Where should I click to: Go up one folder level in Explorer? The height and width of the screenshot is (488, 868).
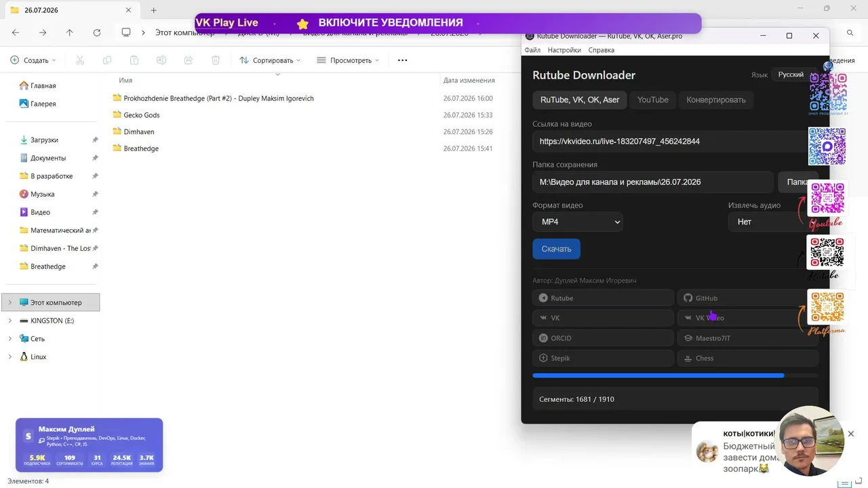click(x=70, y=33)
